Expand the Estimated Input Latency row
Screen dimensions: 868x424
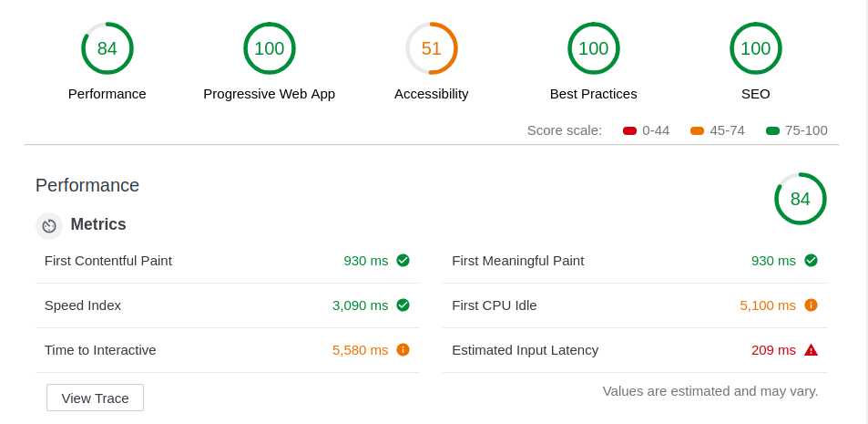point(635,350)
